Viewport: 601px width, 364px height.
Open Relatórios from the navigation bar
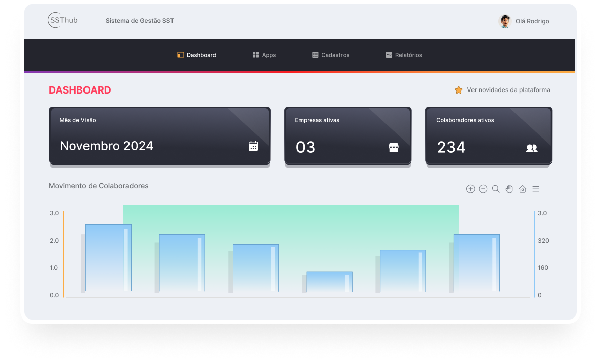(x=404, y=55)
